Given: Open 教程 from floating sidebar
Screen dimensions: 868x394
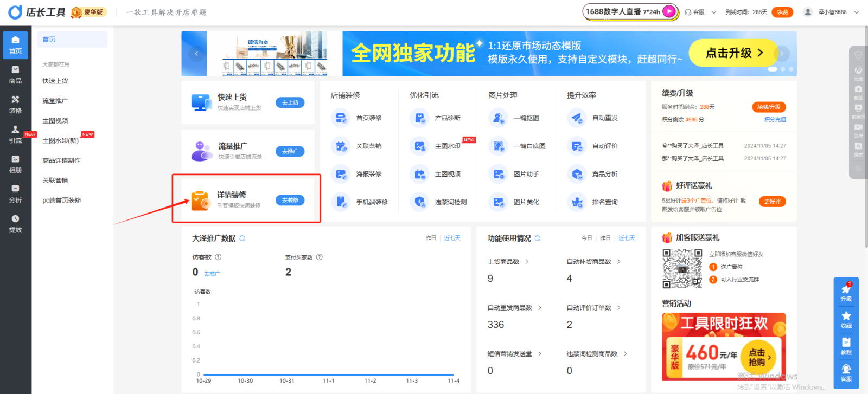Looking at the screenshot, I should (x=846, y=346).
